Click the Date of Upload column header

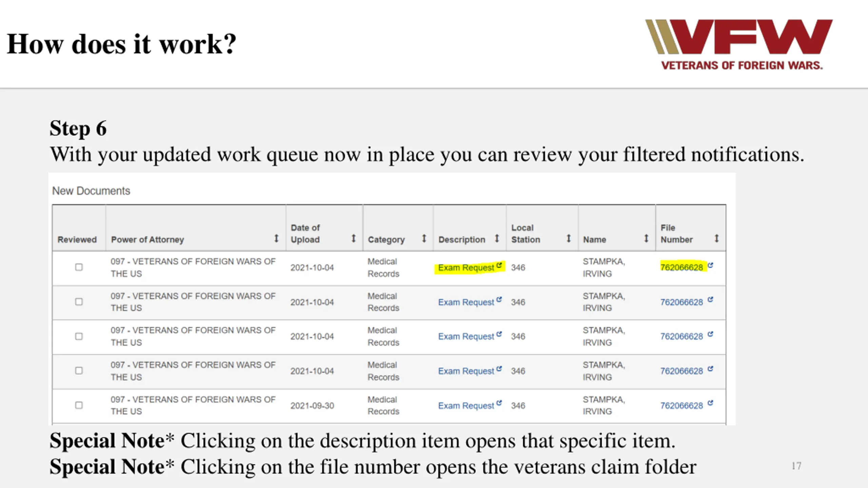coord(305,233)
